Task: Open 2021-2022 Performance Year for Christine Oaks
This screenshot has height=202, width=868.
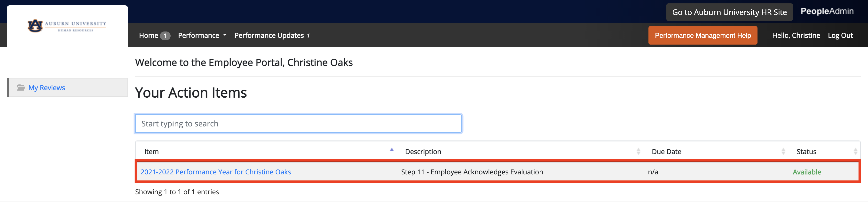Action: (x=216, y=172)
